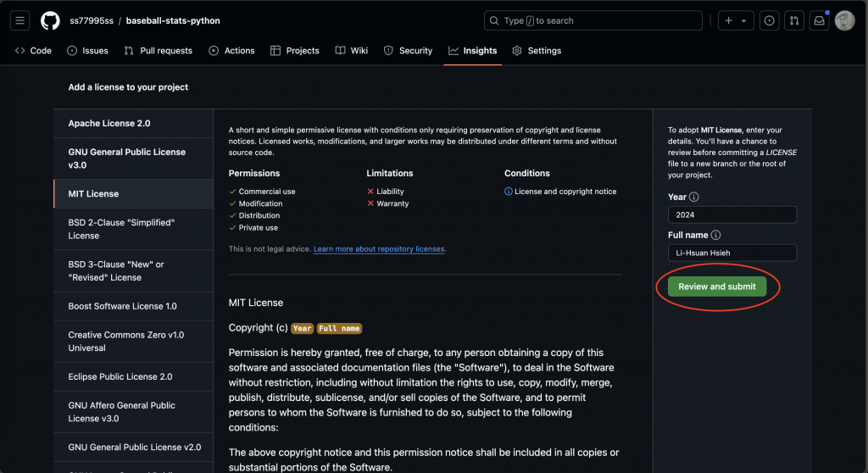Screen dimensions: 868x473
Task: Switch to the Security tab
Action: coord(408,50)
